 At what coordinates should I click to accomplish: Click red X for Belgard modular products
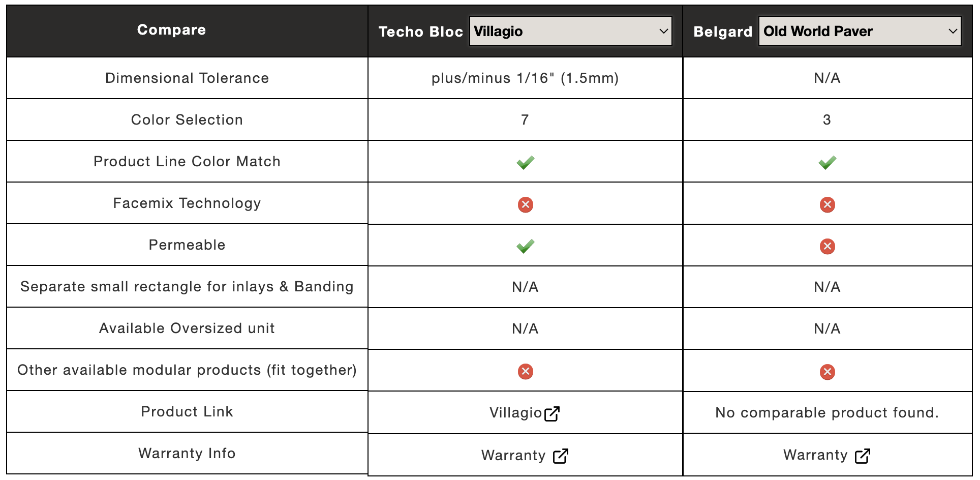pyautogui.click(x=827, y=372)
